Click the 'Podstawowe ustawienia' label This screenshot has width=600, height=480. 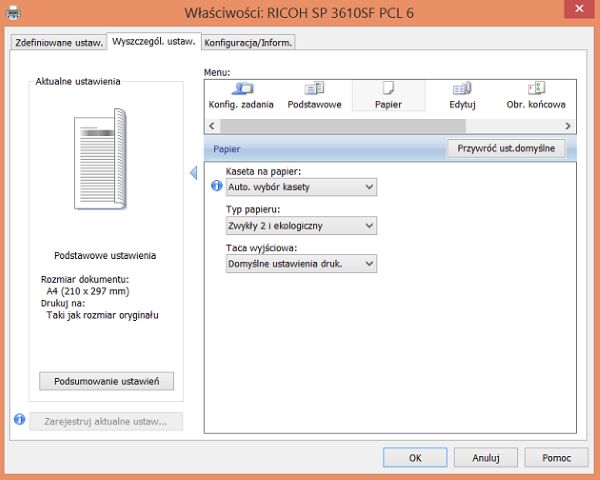(x=105, y=255)
